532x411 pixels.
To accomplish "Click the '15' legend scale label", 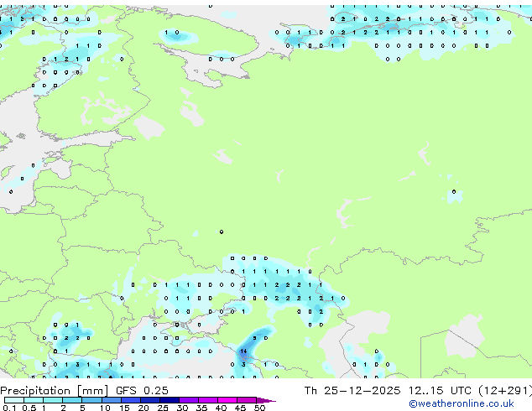I will (124, 408).
